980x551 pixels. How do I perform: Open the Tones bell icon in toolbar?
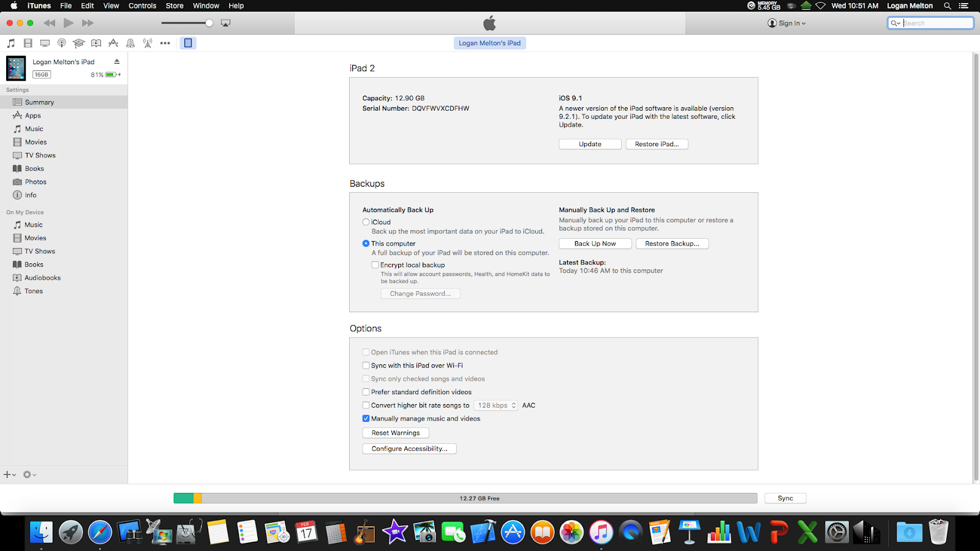point(130,43)
